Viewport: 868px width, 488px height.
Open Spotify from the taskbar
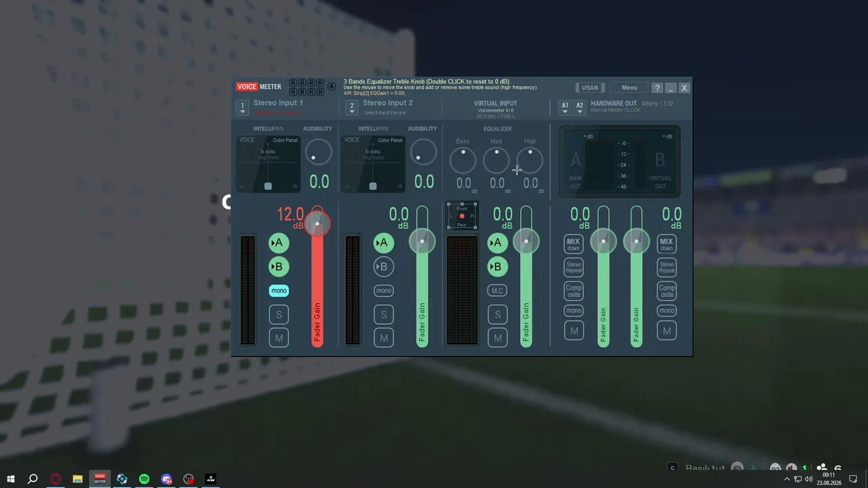[x=144, y=479]
